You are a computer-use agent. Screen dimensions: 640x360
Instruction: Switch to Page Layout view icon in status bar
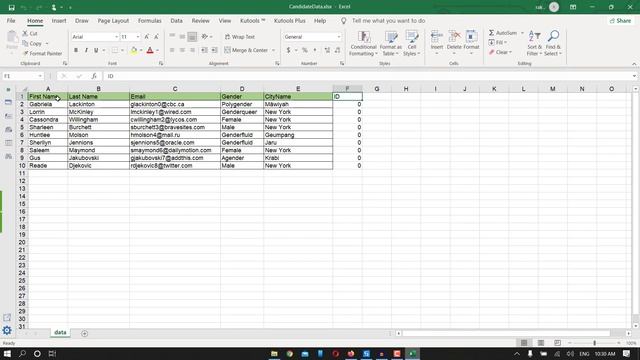click(x=540, y=343)
